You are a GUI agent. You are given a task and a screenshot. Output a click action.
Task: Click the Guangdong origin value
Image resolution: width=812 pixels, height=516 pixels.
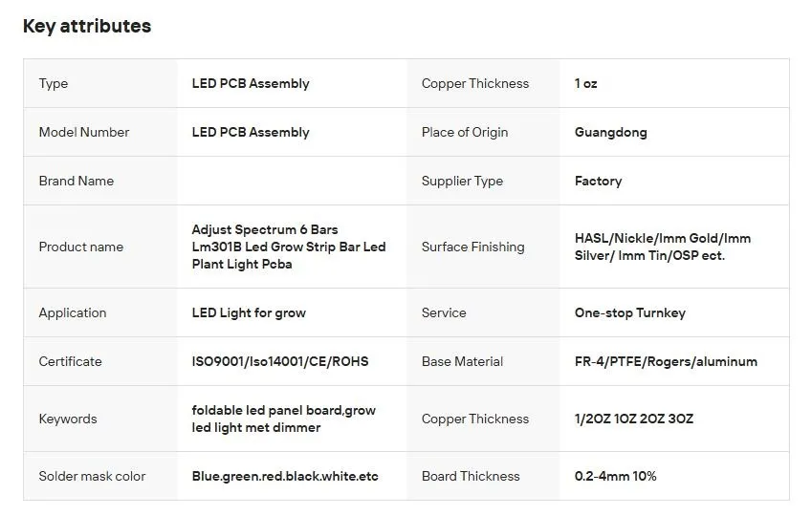point(610,133)
